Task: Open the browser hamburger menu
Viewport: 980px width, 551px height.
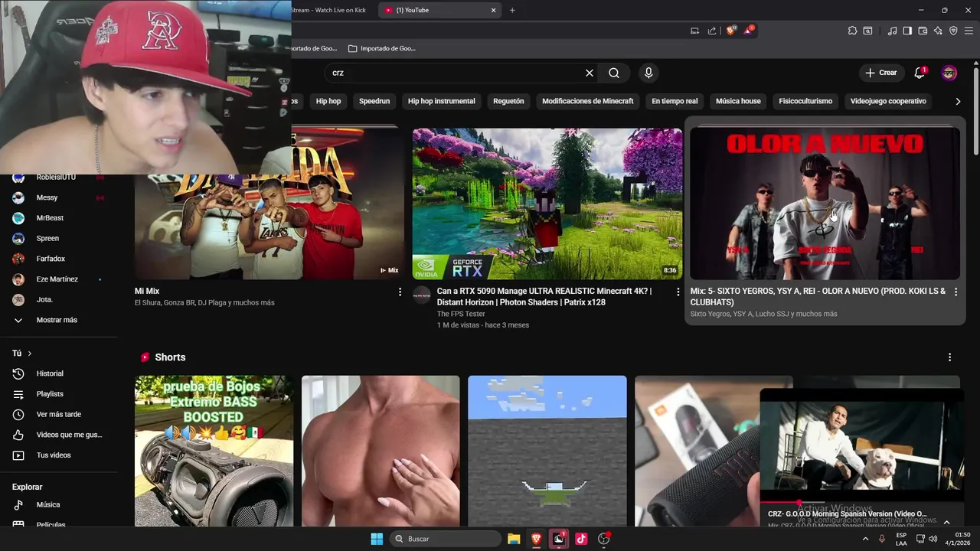Action: coord(969,31)
